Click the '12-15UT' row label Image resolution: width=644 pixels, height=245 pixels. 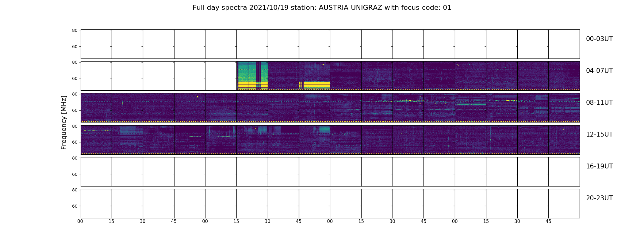[599, 134]
